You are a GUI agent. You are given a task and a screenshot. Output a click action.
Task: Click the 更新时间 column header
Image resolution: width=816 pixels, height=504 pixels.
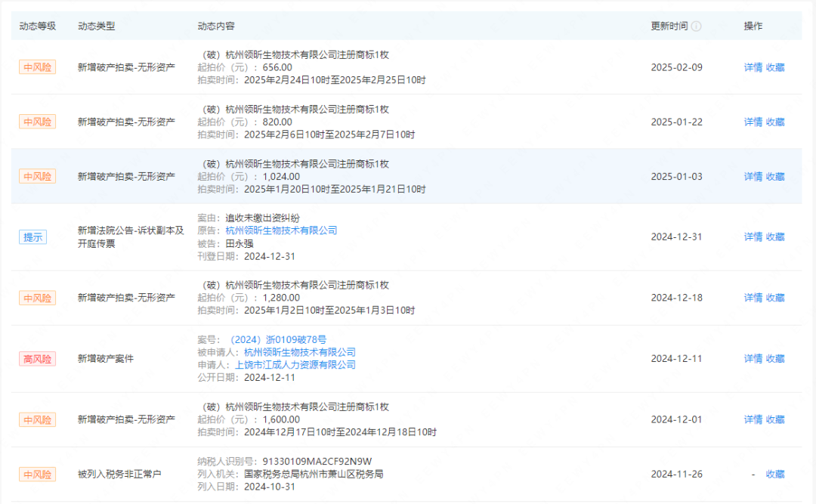point(669,26)
